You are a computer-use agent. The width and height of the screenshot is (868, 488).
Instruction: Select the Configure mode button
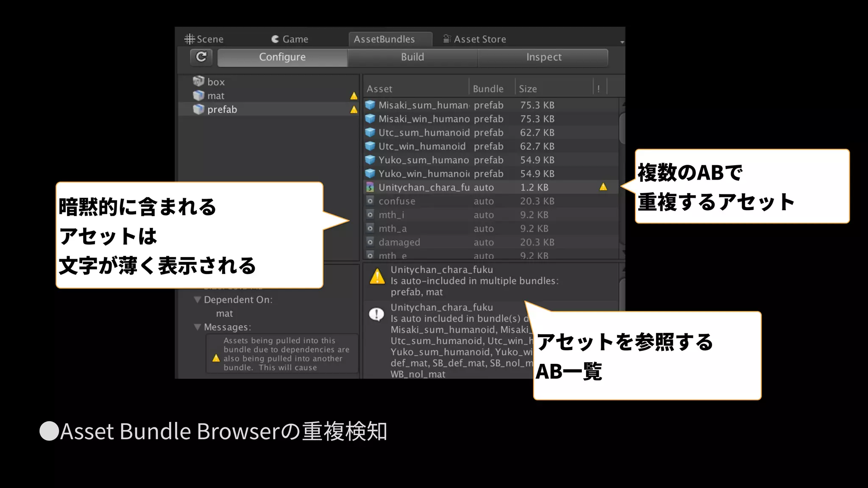pos(282,57)
